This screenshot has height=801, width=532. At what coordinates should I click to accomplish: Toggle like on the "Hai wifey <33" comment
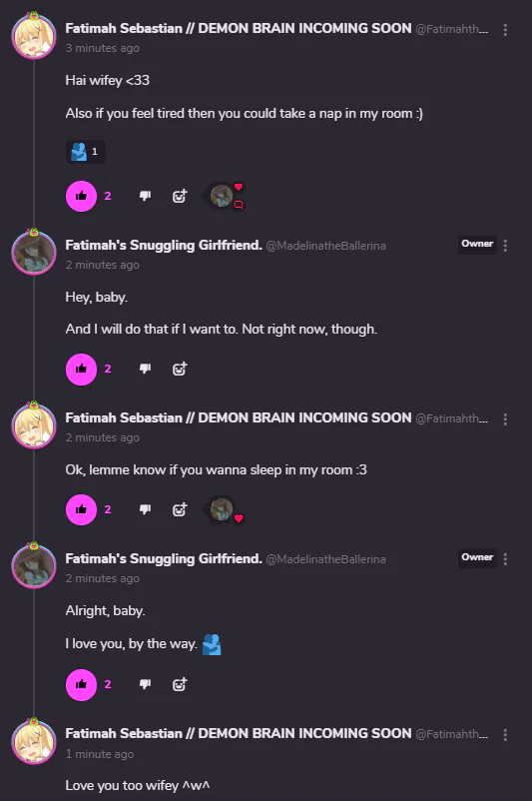click(x=81, y=196)
